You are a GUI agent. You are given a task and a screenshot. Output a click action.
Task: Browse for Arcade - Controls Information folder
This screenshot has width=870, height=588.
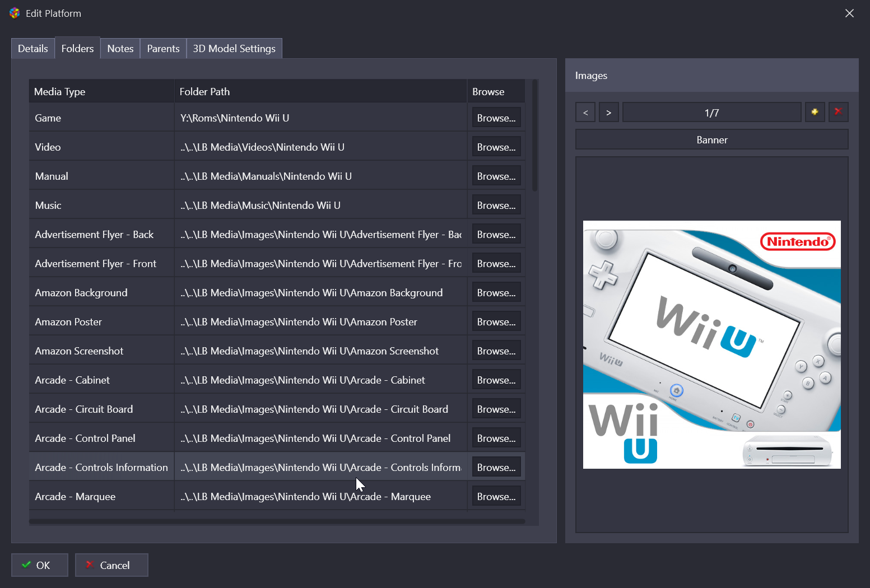pyautogui.click(x=496, y=467)
